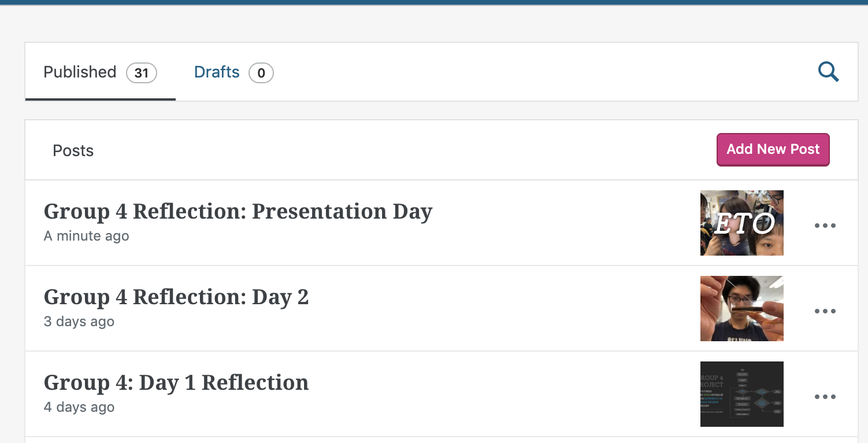Switch to the Published tab
This screenshot has width=868, height=443.
80,72
